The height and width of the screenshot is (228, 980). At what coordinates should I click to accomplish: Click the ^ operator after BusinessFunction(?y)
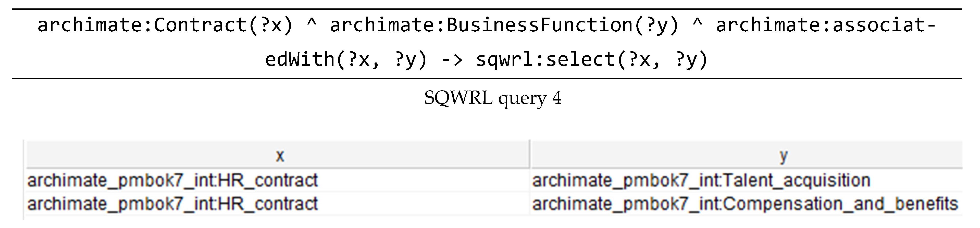pos(697,23)
